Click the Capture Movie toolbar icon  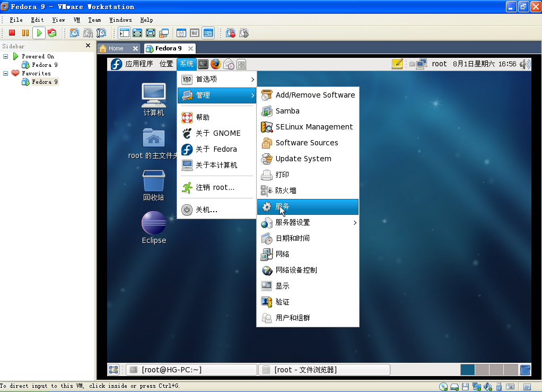[231, 33]
